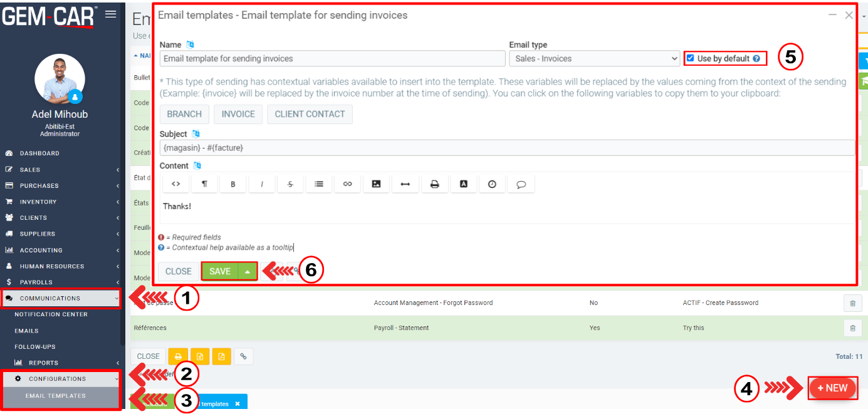The width and height of the screenshot is (868, 414).
Task: Open Email Templates in the sidebar
Action: click(x=56, y=396)
